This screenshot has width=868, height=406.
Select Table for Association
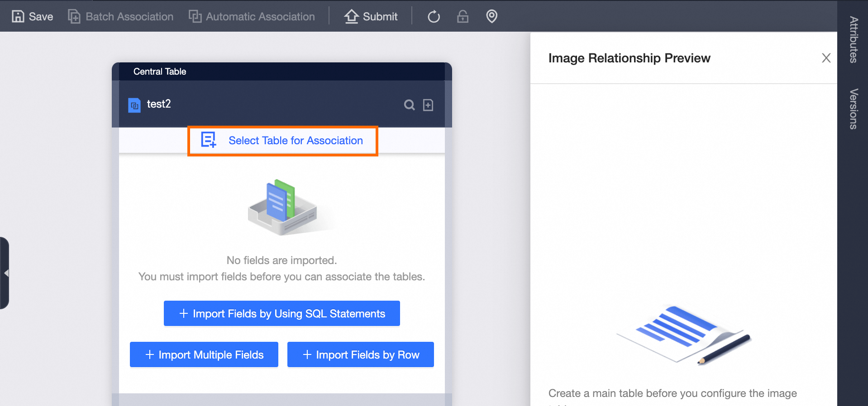coord(283,141)
